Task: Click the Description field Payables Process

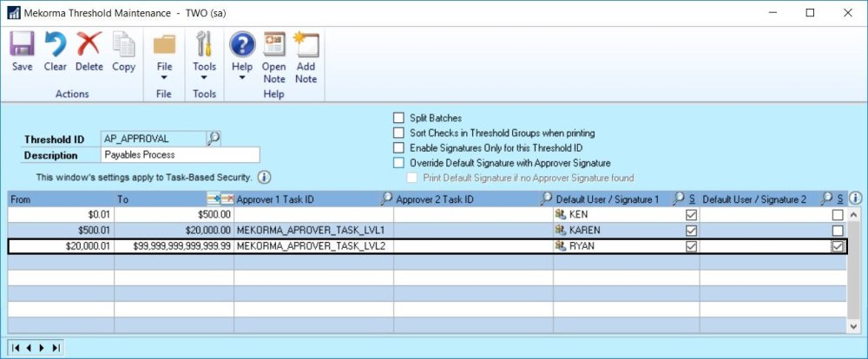Action: coord(180,155)
